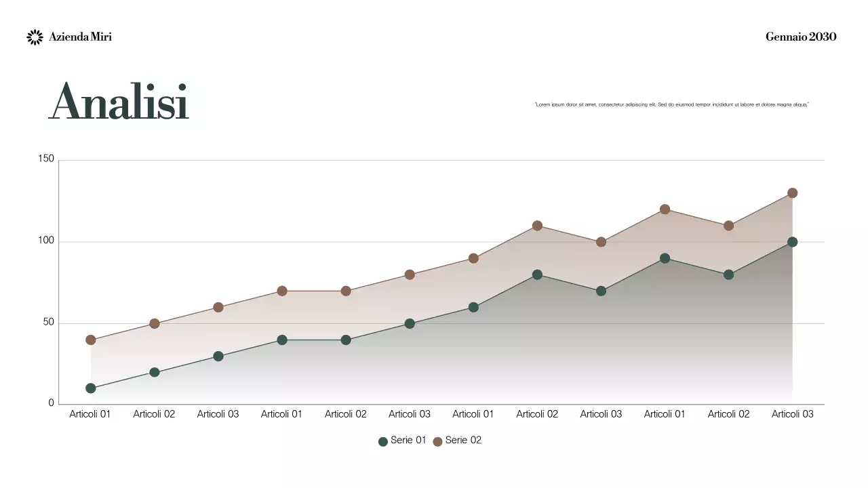Screen dimensions: 868x488
Task: Click the first Serie 02 point at 40
Action: pyautogui.click(x=91, y=340)
